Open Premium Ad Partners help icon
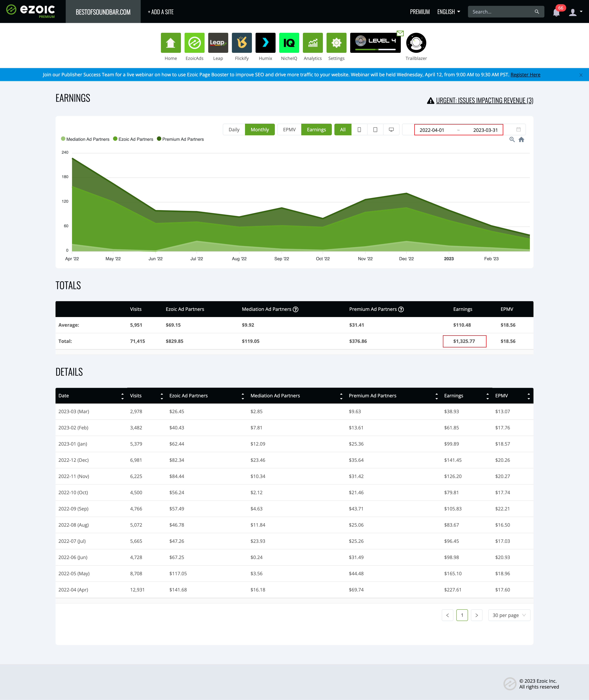 tap(401, 309)
